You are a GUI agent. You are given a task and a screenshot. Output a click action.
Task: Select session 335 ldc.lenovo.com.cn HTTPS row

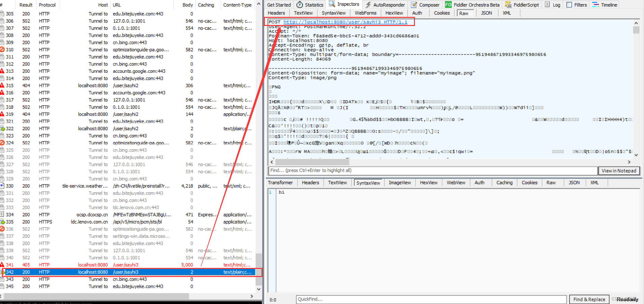point(128,222)
